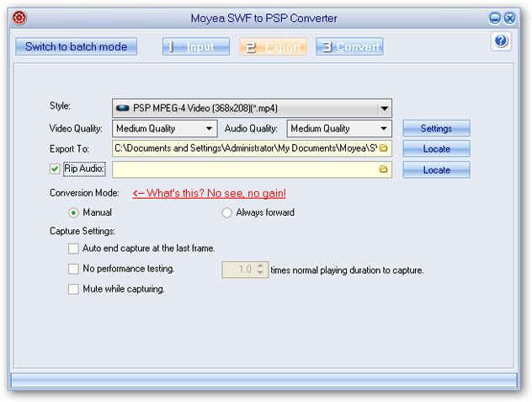Minimize the converter window

(x=495, y=18)
